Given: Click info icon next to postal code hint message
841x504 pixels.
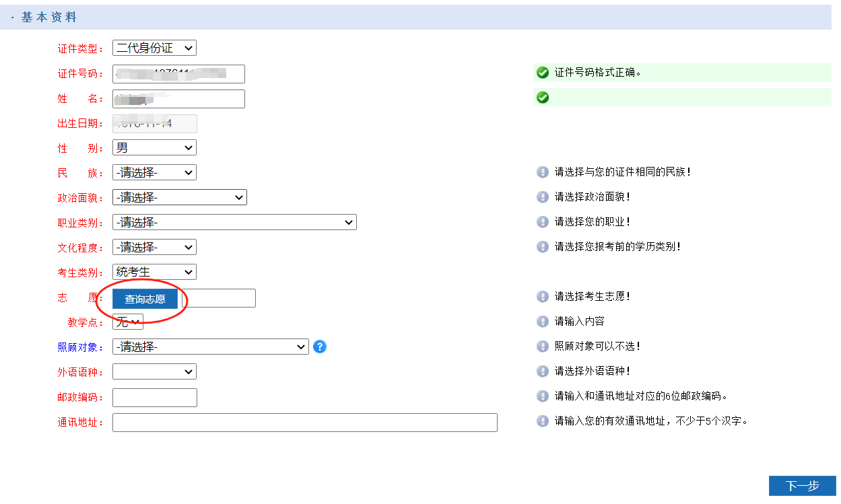Looking at the screenshot, I should pos(542,396).
